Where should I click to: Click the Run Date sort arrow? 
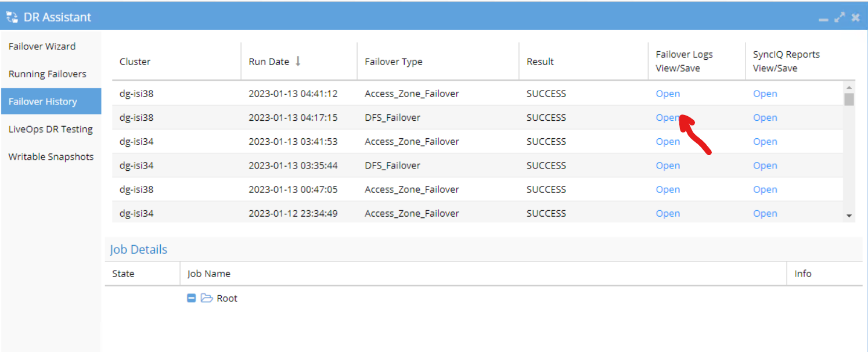point(298,62)
